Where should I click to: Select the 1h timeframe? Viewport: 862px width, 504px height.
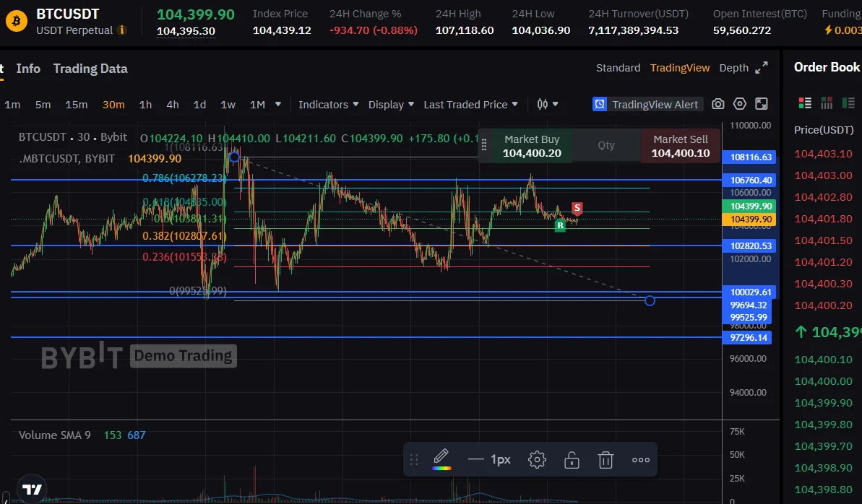(145, 105)
